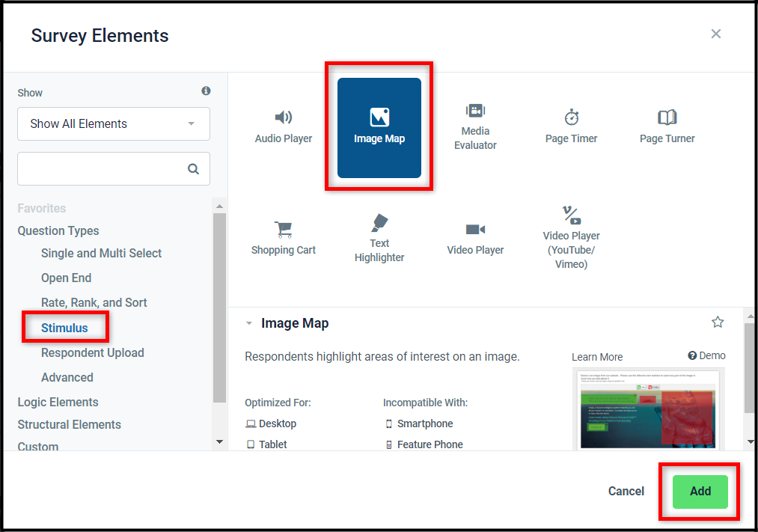Click the Feature Phone incompatible entry
This screenshot has height=532, width=758.
point(424,444)
